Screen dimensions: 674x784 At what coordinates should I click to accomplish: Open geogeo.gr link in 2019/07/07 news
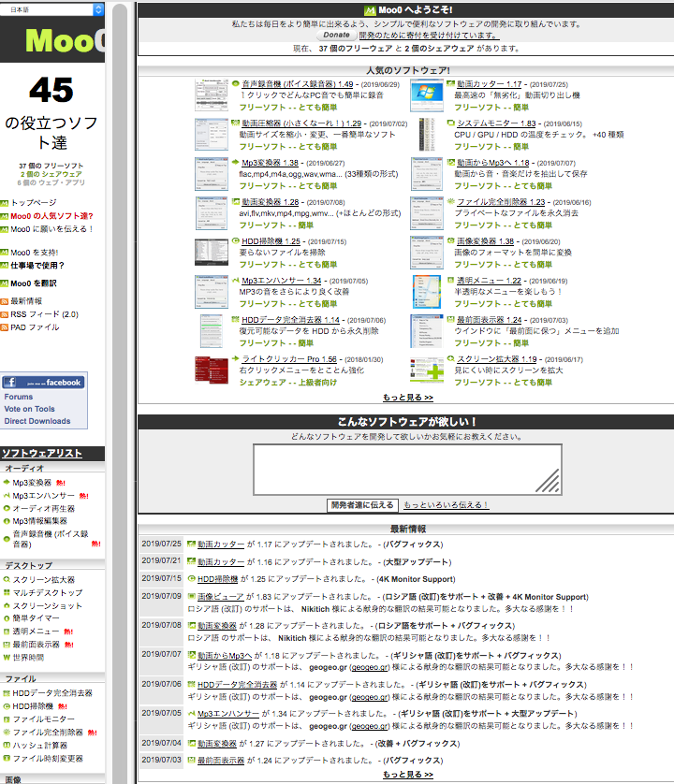click(369, 667)
